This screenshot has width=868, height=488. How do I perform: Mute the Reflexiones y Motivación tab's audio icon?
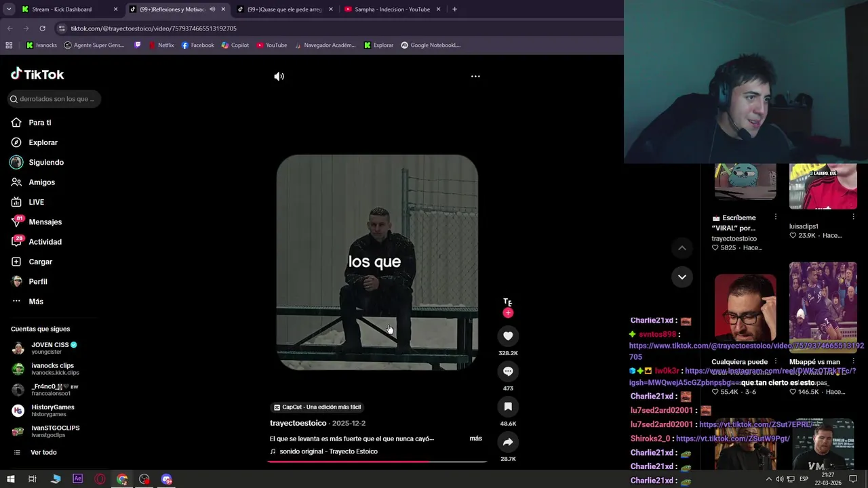point(212,9)
